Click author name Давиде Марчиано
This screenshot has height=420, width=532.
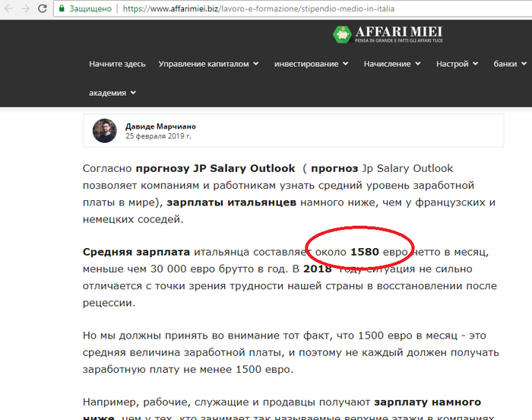coord(160,126)
